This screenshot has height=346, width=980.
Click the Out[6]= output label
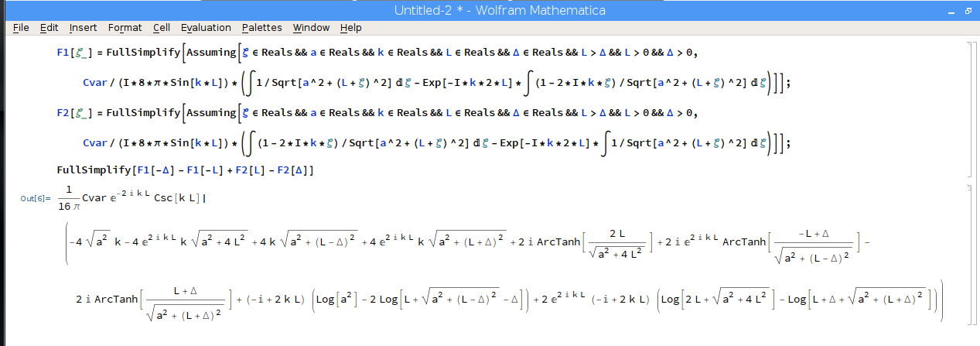pos(36,199)
